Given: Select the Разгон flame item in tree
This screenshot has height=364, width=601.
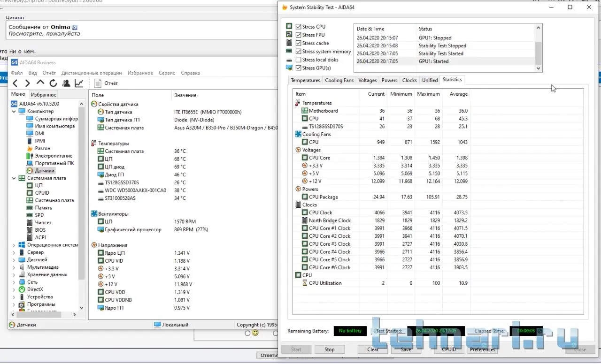Looking at the screenshot, I should 43,148.
